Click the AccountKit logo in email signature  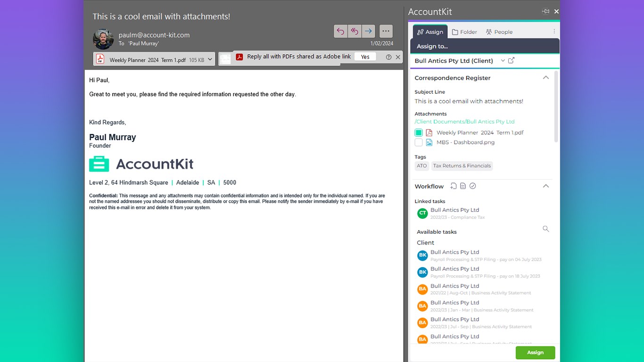[x=141, y=164]
